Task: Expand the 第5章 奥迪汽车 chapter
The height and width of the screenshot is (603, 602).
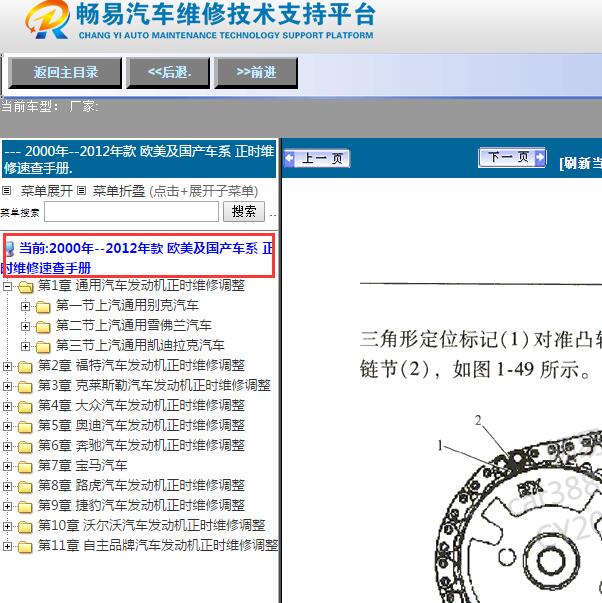Action: pos(7,426)
